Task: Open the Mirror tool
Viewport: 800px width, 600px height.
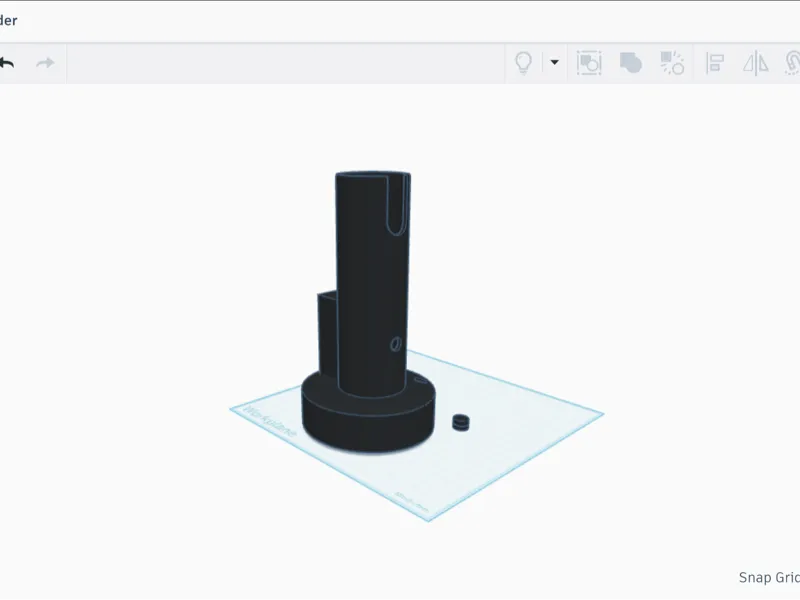Action: pyautogui.click(x=756, y=63)
